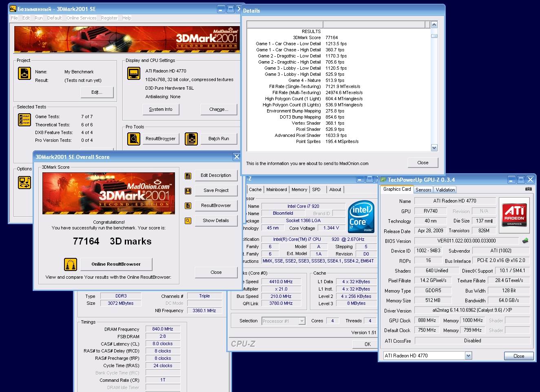Image resolution: width=540 pixels, height=392 pixels.
Task: Click the monitor icon in Display and CPU Settings
Action: pos(134,73)
